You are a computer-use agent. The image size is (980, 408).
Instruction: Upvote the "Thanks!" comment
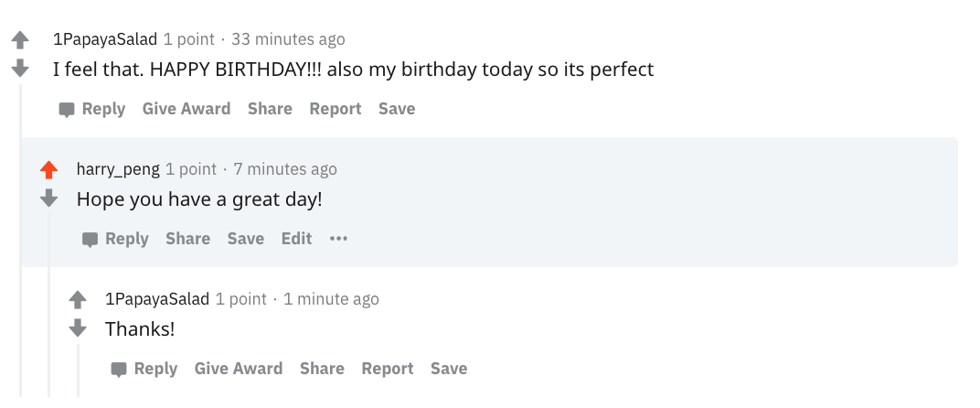(x=78, y=300)
